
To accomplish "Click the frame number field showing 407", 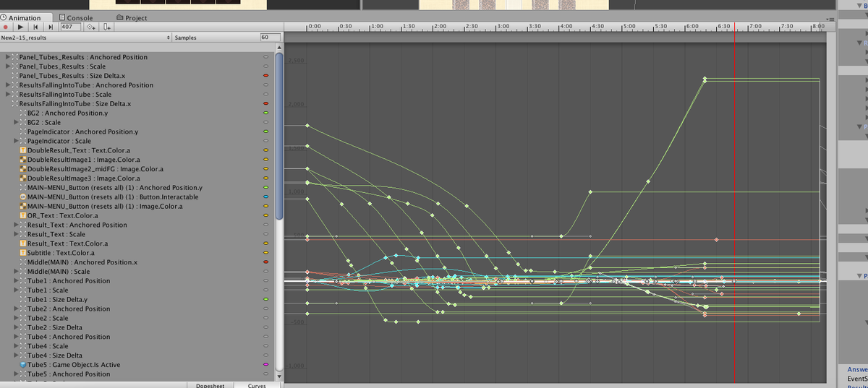I will click(x=70, y=27).
